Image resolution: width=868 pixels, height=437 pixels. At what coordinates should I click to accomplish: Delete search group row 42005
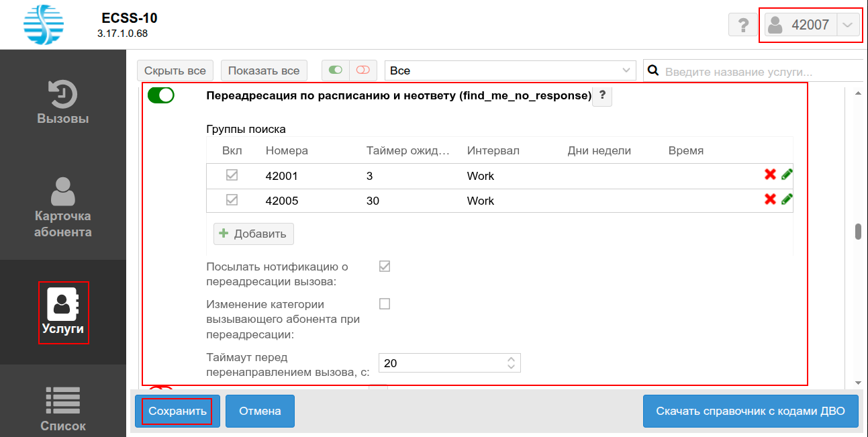[770, 199]
